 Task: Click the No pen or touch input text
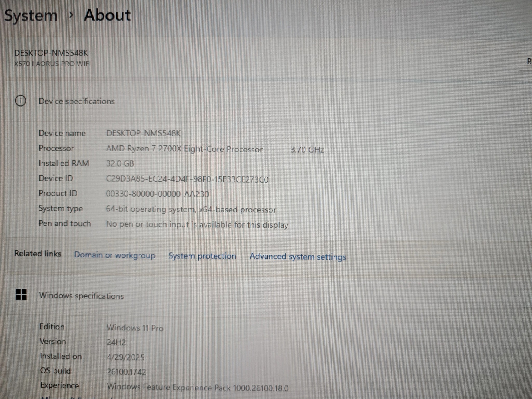[x=197, y=224]
